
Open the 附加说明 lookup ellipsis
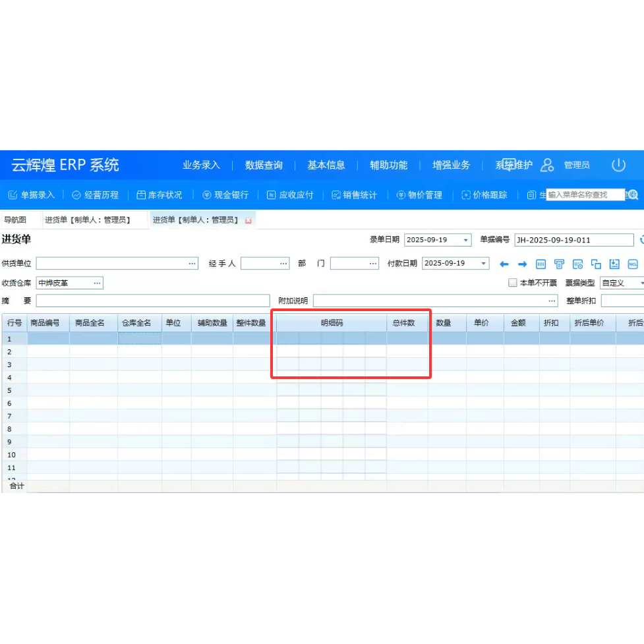(x=552, y=301)
